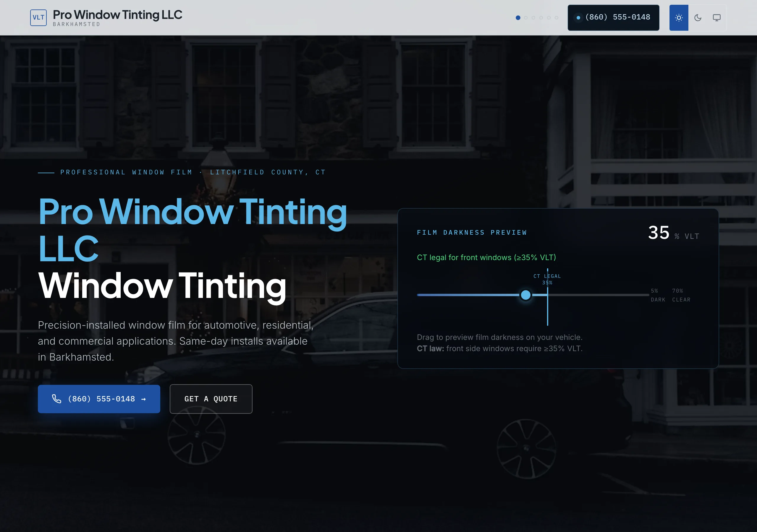Jump to third section navigation dot
The width and height of the screenshot is (757, 532).
pos(533,18)
